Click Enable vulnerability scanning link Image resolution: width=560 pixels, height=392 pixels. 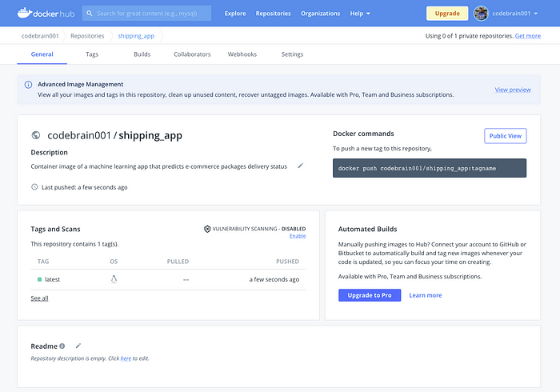298,236
